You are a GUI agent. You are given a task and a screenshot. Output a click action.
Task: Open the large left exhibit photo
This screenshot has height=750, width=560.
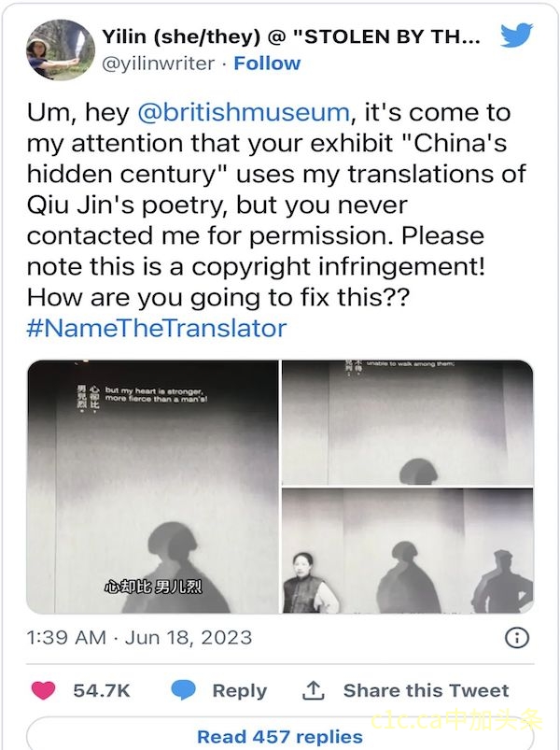[153, 487]
